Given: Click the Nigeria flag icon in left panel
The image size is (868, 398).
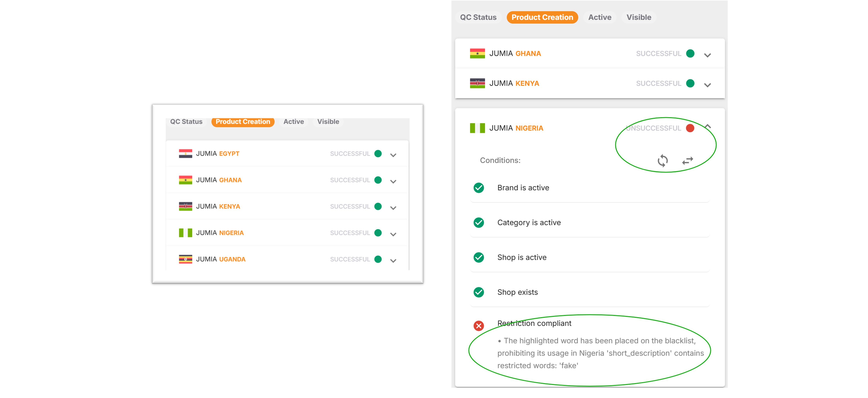Looking at the screenshot, I should (185, 233).
